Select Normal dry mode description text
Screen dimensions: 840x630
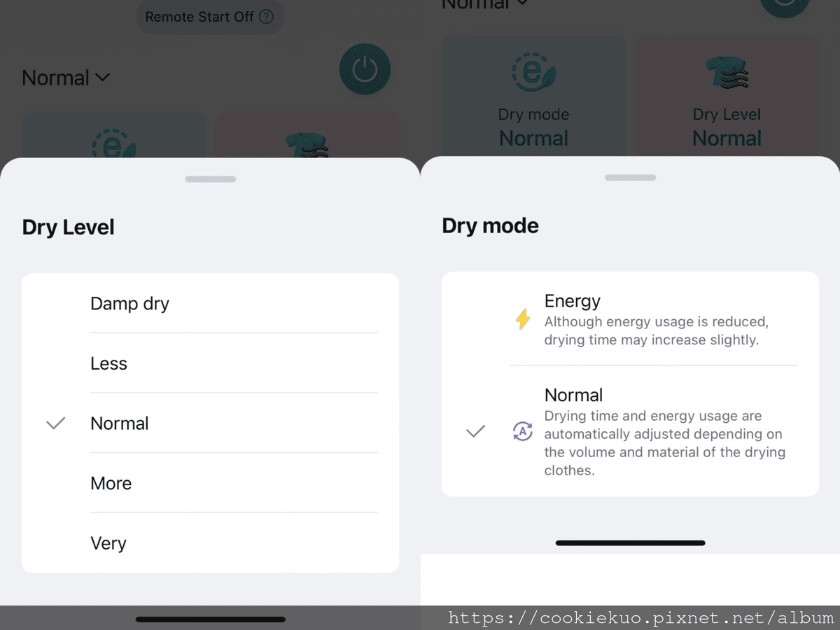click(x=664, y=443)
